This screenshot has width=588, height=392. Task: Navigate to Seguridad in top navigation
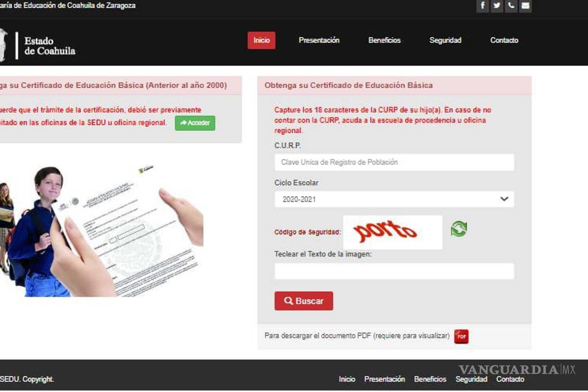click(445, 40)
